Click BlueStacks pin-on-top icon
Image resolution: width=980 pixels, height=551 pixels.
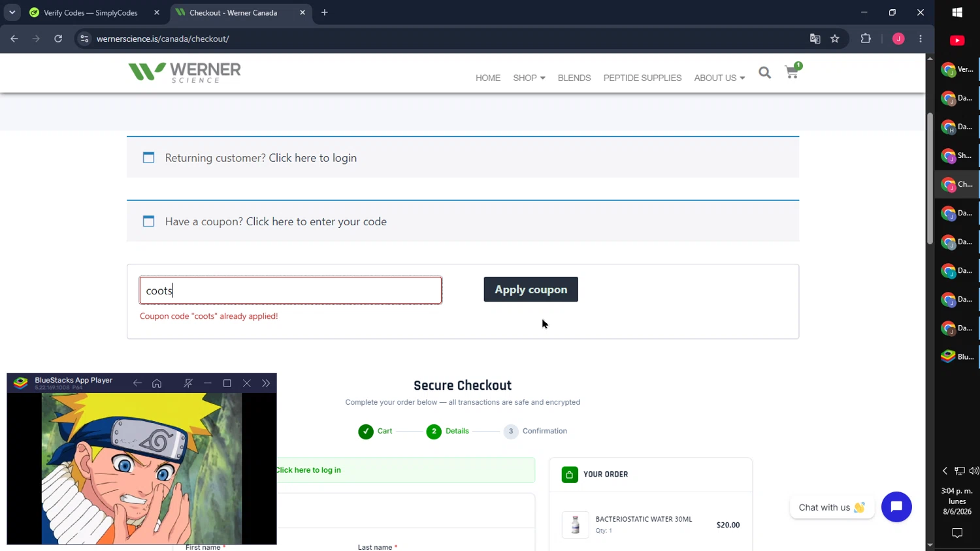188,383
